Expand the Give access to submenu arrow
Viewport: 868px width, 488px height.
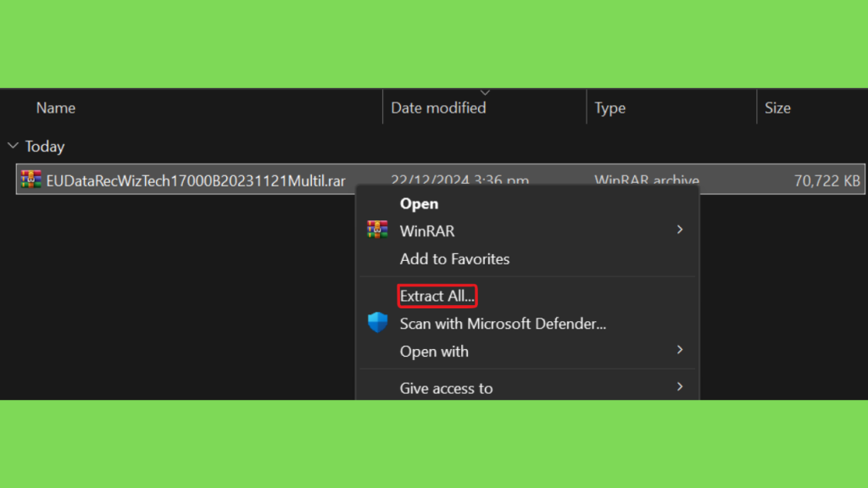[x=680, y=386]
